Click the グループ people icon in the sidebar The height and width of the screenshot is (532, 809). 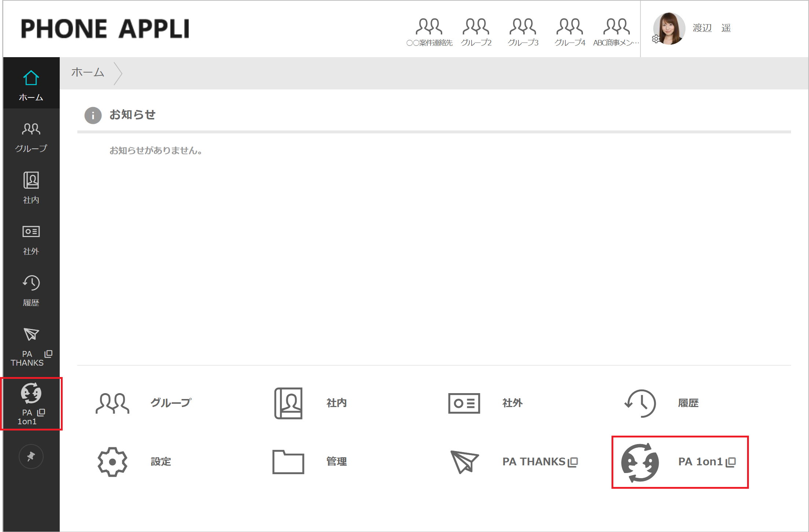point(31,130)
